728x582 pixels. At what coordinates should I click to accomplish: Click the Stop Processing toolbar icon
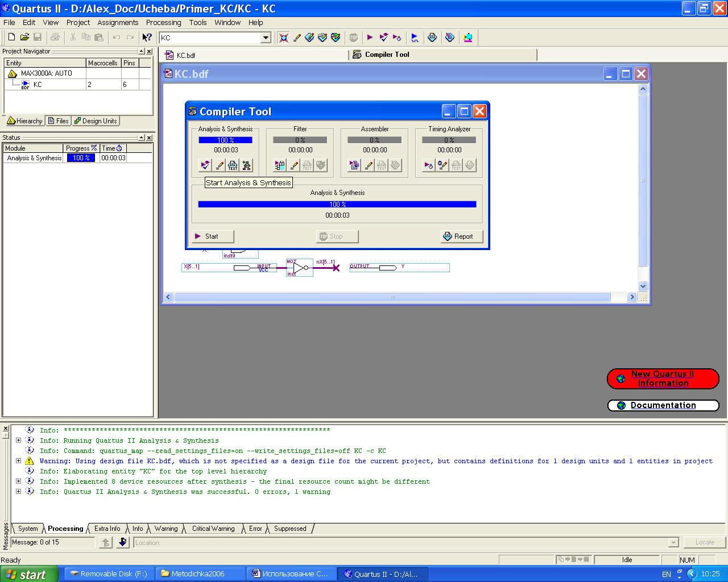pyautogui.click(x=353, y=38)
